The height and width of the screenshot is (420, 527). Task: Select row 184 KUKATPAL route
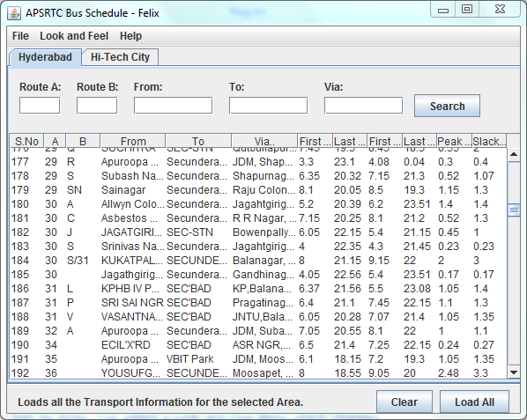[x=258, y=261]
